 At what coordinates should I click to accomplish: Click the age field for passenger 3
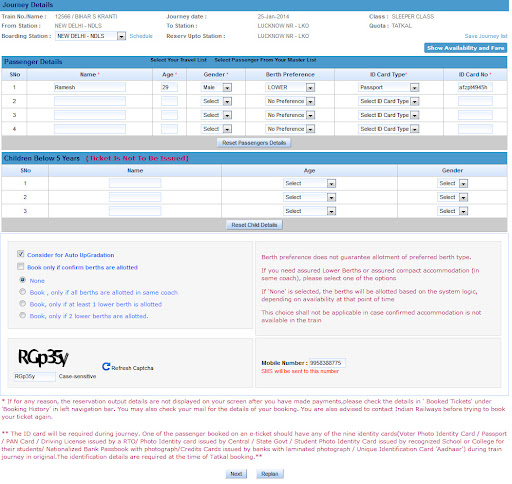click(x=169, y=115)
